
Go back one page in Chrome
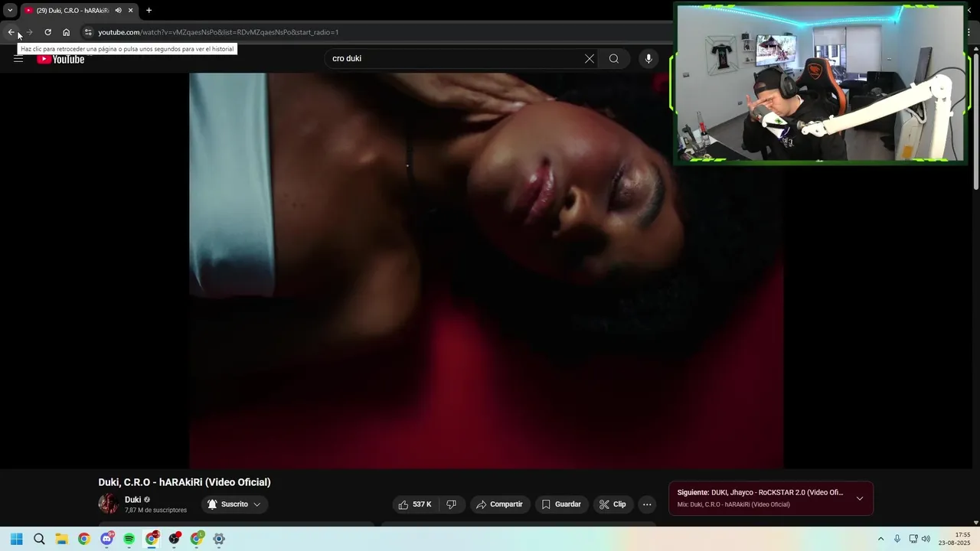coord(11,32)
